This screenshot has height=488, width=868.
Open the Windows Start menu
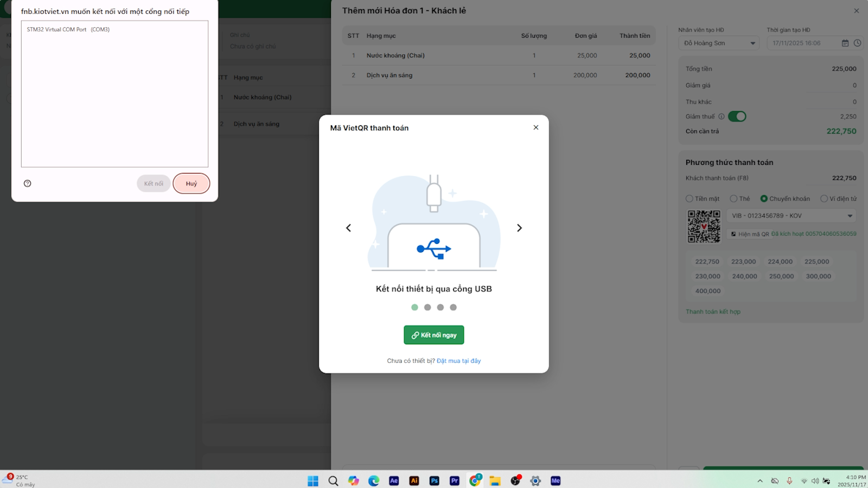pyautogui.click(x=313, y=481)
